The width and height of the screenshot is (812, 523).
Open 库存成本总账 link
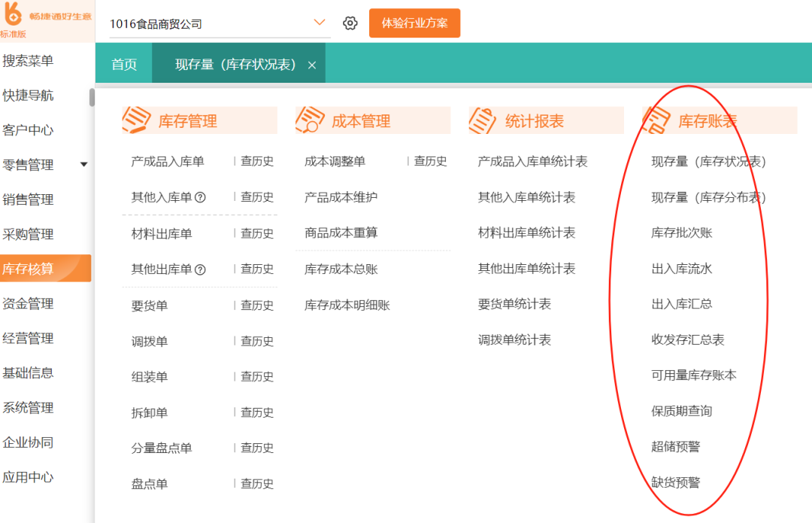(341, 269)
